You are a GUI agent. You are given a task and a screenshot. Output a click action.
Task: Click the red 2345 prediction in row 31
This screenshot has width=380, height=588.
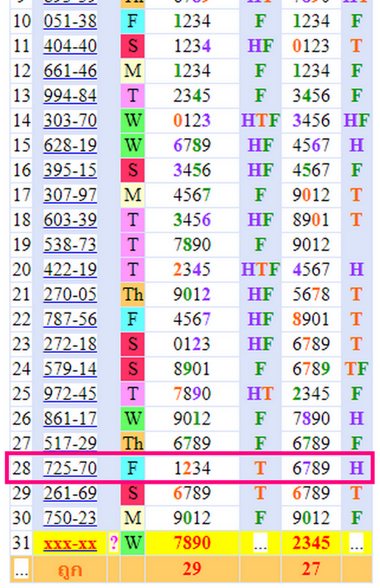(x=311, y=542)
